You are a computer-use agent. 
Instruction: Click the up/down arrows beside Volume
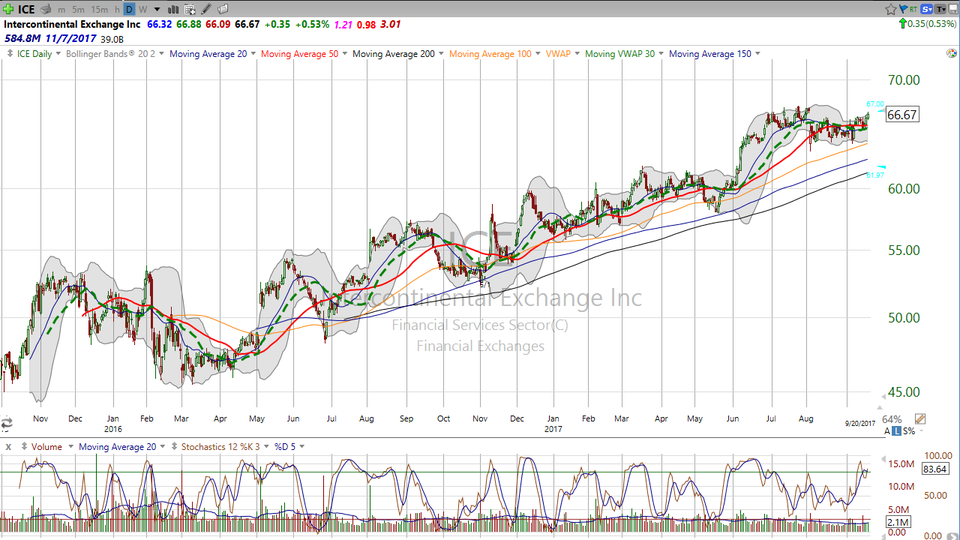point(24,447)
